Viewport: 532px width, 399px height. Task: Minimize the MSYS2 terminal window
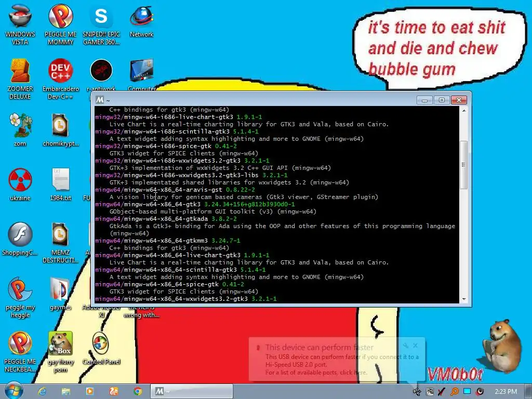tap(424, 100)
